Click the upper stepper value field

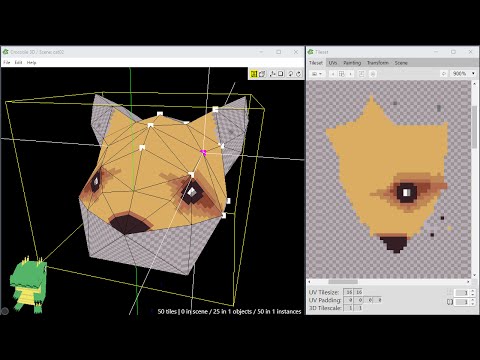[x=462, y=292]
